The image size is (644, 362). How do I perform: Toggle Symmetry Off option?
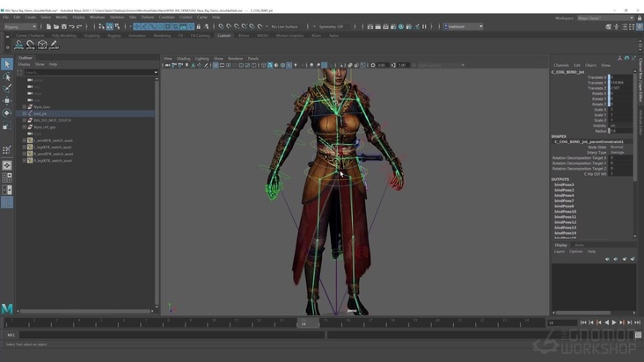331,26
